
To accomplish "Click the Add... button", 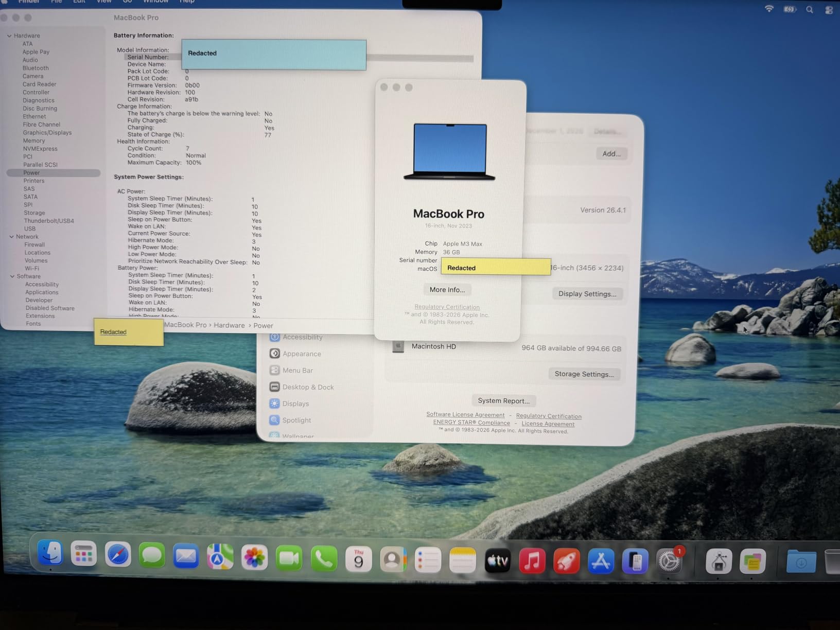I will click(611, 154).
